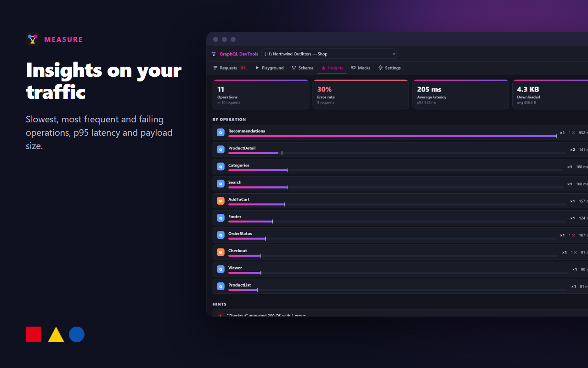Open the Settings tab
Screen dimensions: 588x368
point(390,68)
